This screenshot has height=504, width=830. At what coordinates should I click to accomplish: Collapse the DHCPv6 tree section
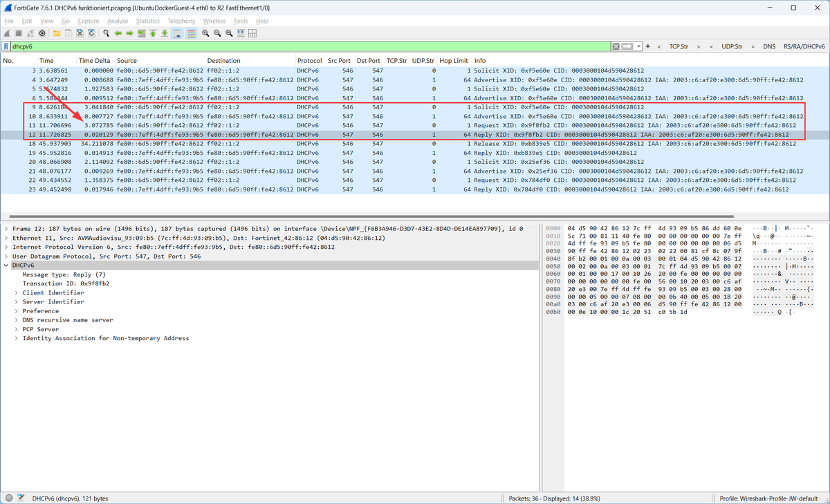point(6,265)
